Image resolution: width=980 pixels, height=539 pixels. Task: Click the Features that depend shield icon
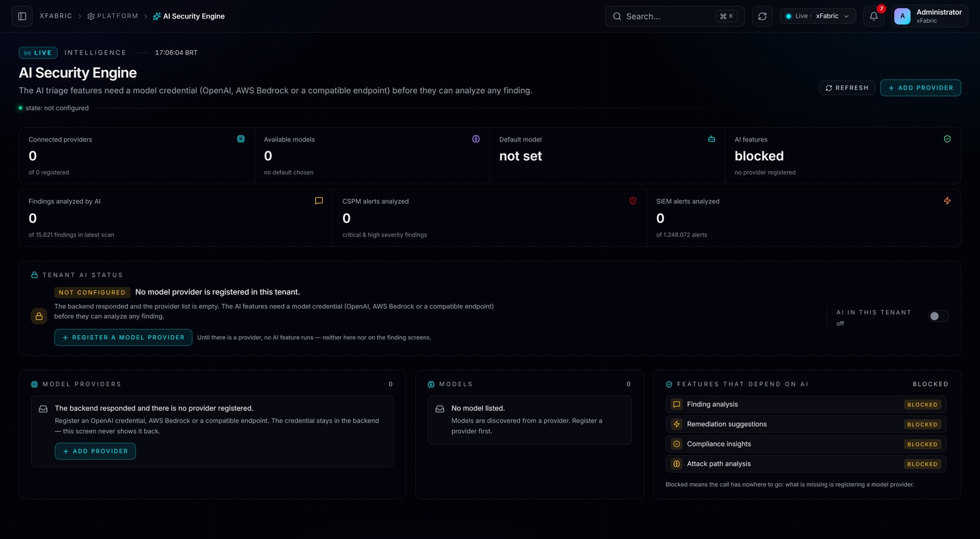coord(669,384)
